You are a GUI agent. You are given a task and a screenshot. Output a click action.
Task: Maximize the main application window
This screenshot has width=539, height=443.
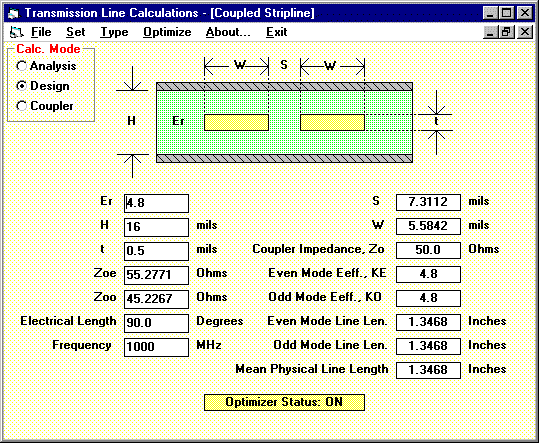(506, 13)
